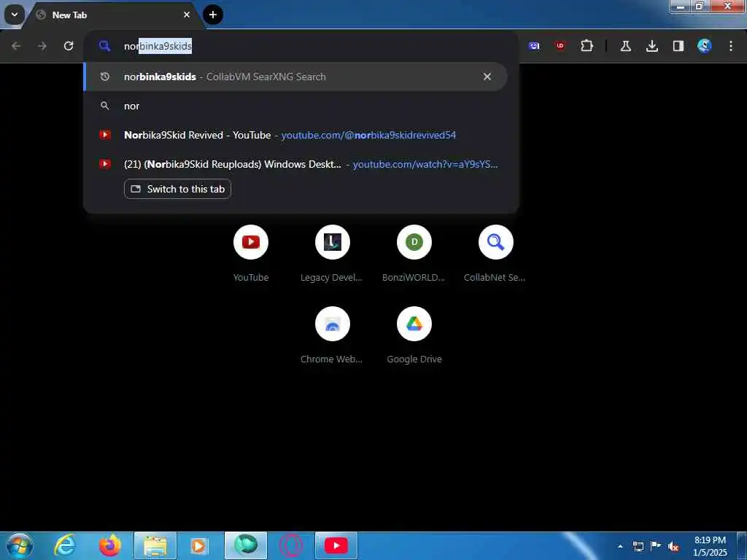Open the Extensions puzzle piece menu
Screen dimensions: 747x560
coord(587,46)
